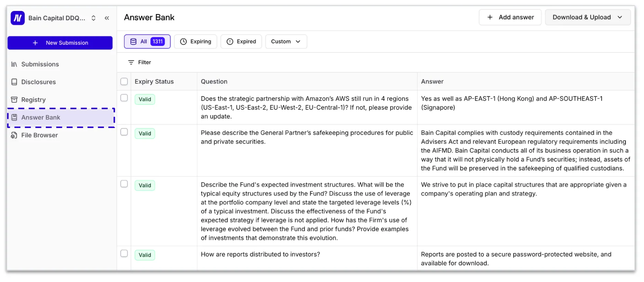Select Answer Bank in the sidebar
This screenshot has width=644, height=282.
[x=61, y=118]
